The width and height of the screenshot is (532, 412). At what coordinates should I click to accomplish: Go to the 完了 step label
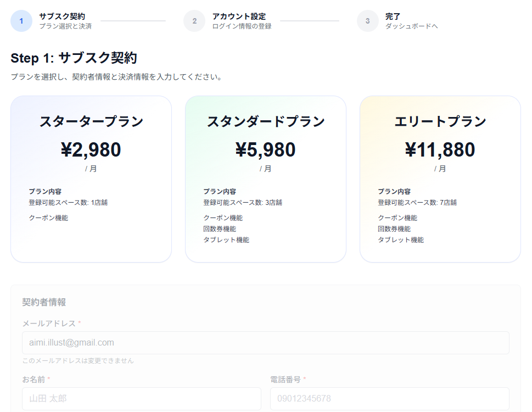point(393,16)
